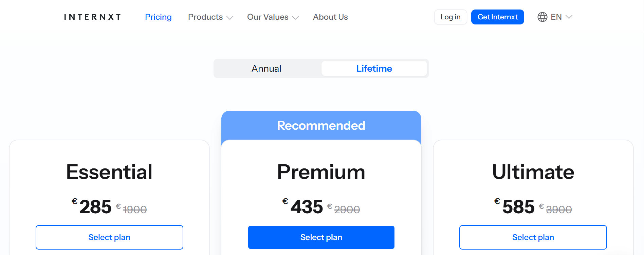Click the Premium plan title
This screenshot has width=644, height=255.
click(321, 172)
